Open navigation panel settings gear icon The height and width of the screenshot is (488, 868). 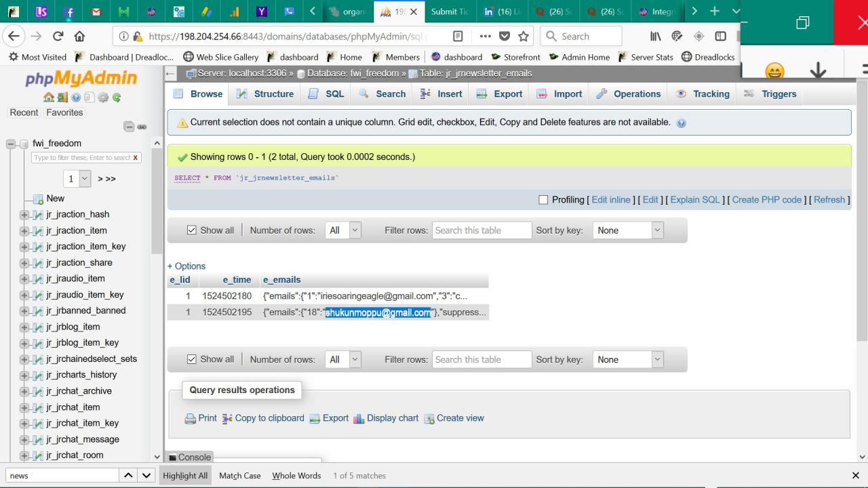104,98
